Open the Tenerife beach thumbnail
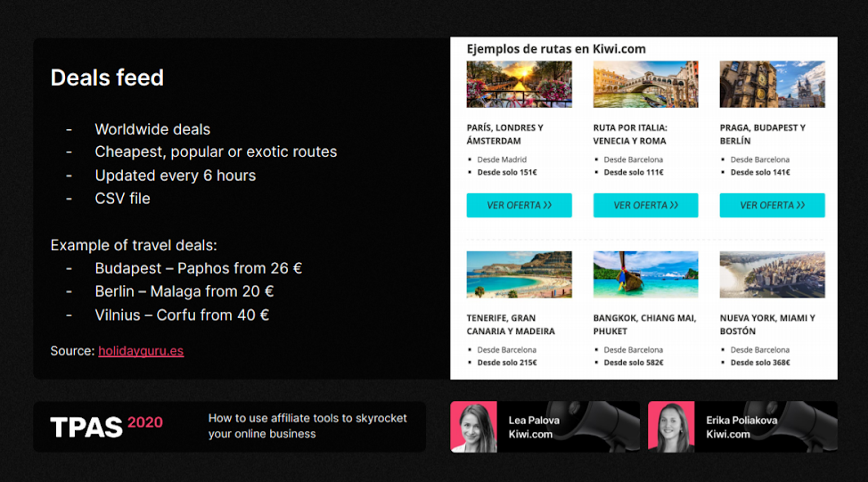 click(x=519, y=274)
